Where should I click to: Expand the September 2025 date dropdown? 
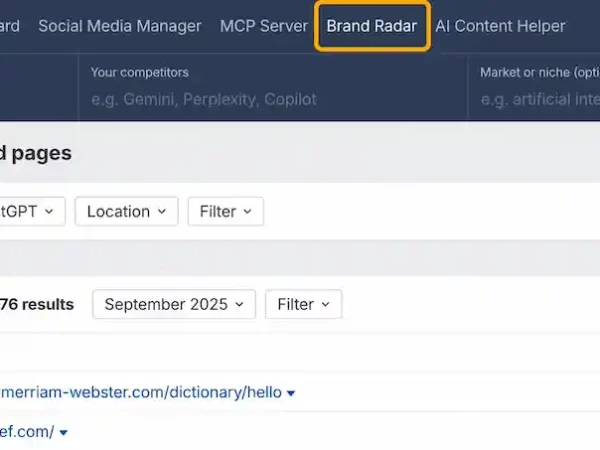(x=173, y=304)
